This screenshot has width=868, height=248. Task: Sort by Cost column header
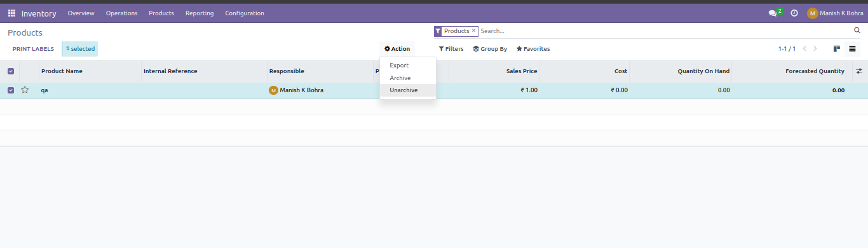[621, 71]
